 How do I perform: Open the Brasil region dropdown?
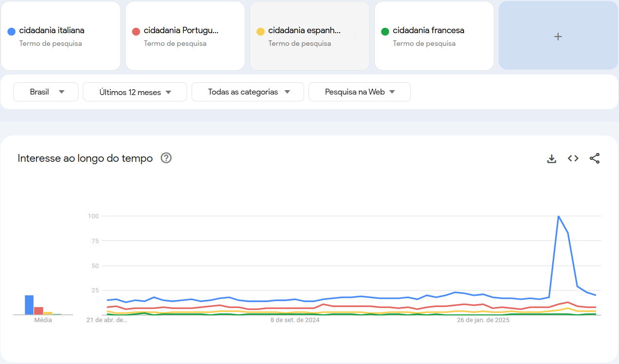click(x=45, y=92)
